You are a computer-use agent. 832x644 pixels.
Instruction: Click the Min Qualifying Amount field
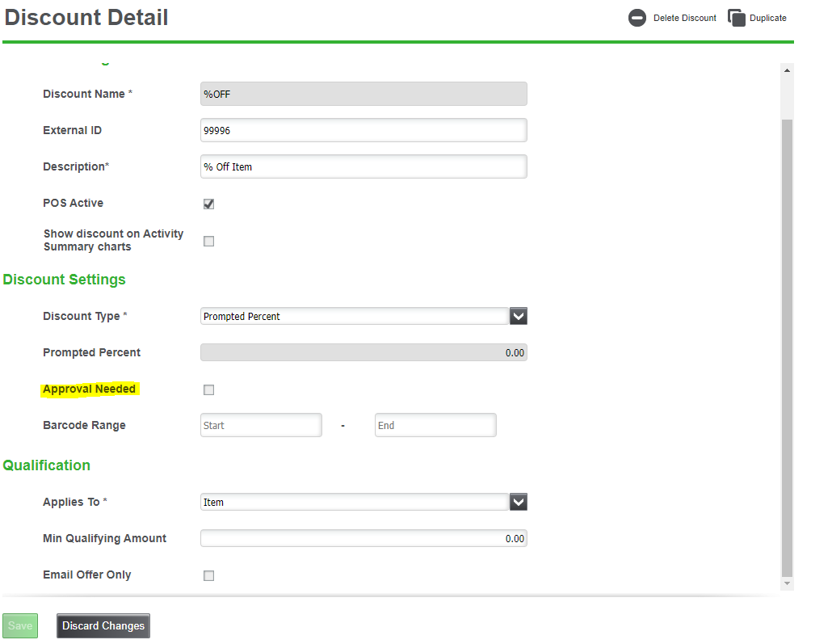[363, 538]
